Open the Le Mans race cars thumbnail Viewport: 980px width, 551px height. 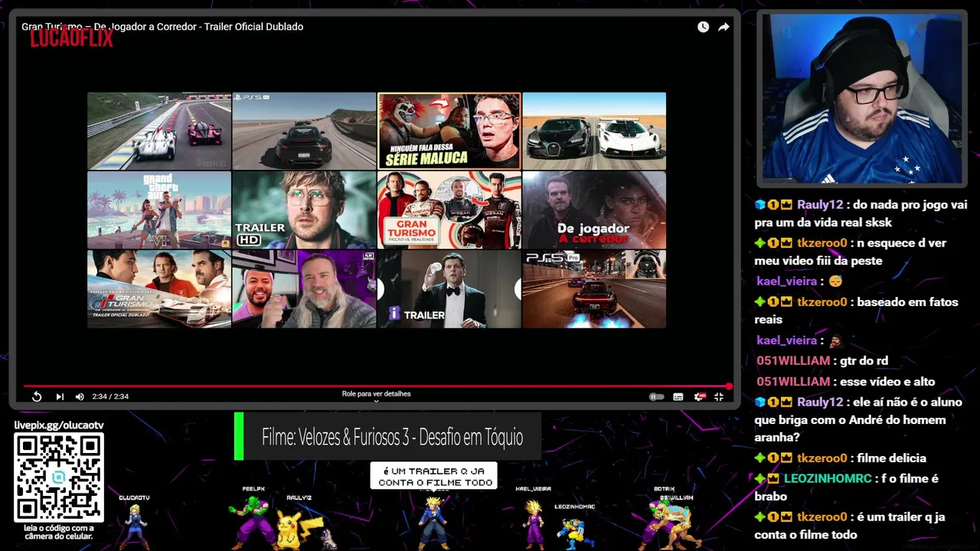(x=158, y=131)
